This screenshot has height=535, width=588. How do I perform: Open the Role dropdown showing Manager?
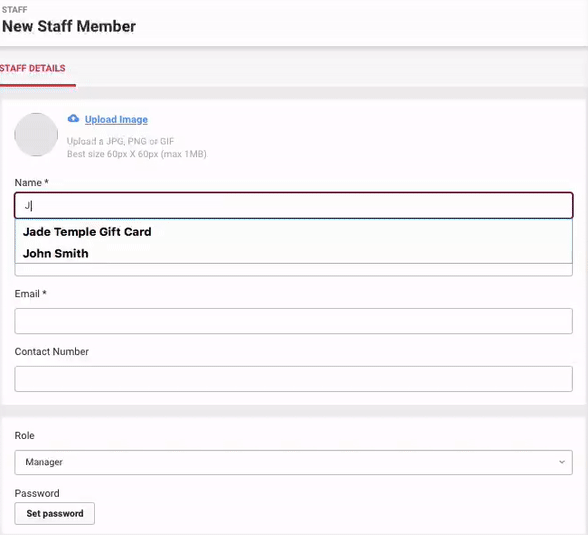[x=294, y=462]
